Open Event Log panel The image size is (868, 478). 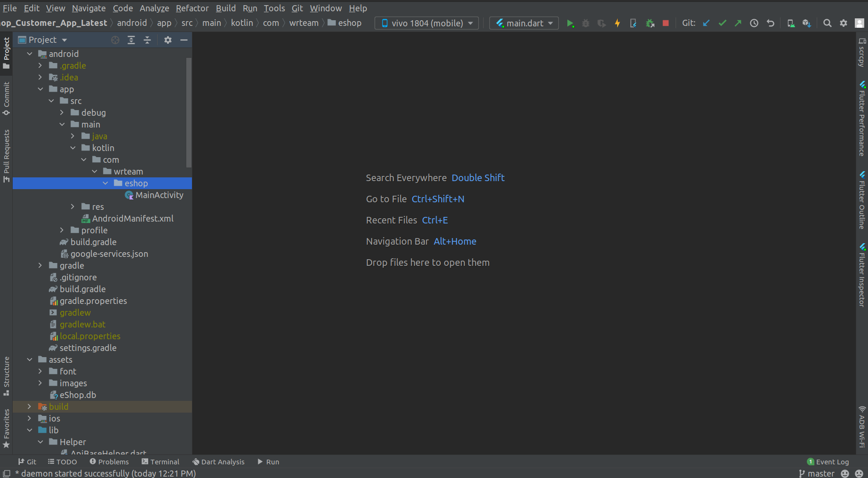[x=828, y=462]
